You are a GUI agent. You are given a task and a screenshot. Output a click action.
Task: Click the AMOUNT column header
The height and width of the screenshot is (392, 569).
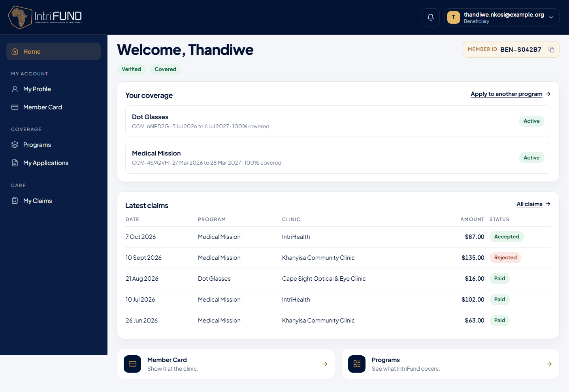point(472,219)
